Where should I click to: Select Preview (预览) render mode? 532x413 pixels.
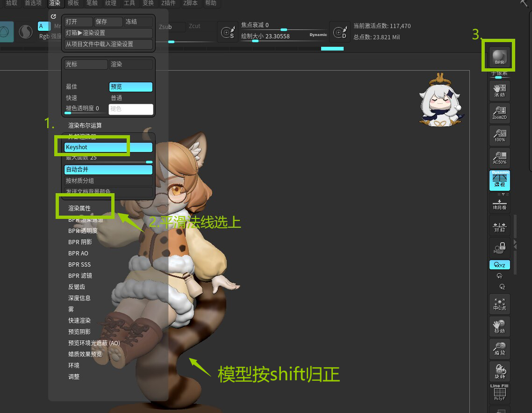(130, 87)
